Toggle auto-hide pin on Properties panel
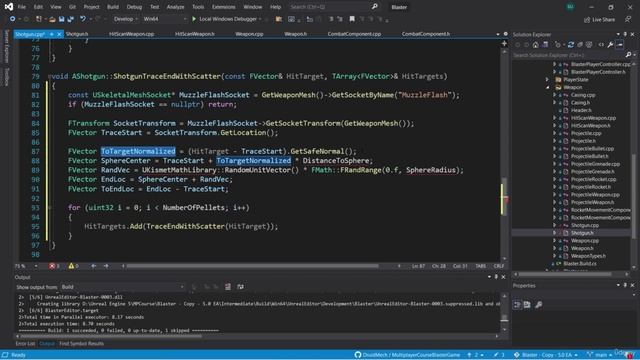 click(625, 285)
